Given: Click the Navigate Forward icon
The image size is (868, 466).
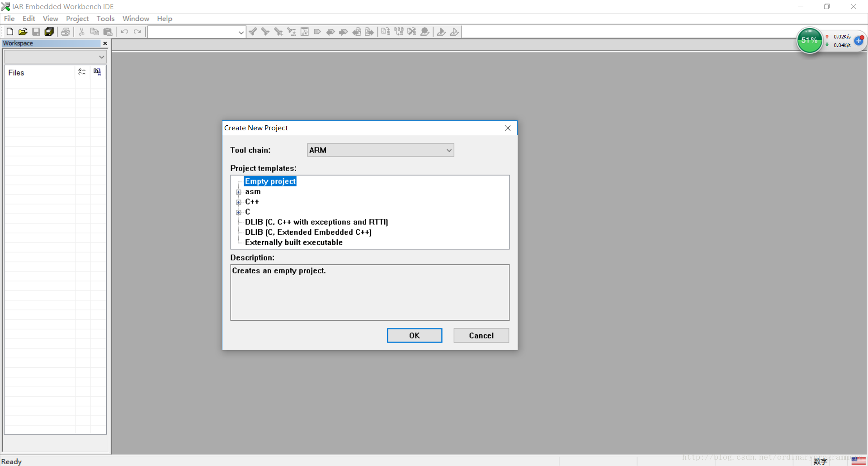Looking at the screenshot, I should pos(370,32).
